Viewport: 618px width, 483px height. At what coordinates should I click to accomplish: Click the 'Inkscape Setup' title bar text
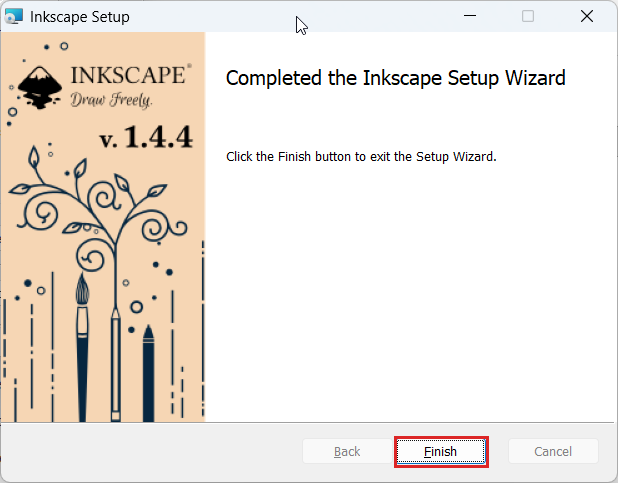(x=80, y=17)
